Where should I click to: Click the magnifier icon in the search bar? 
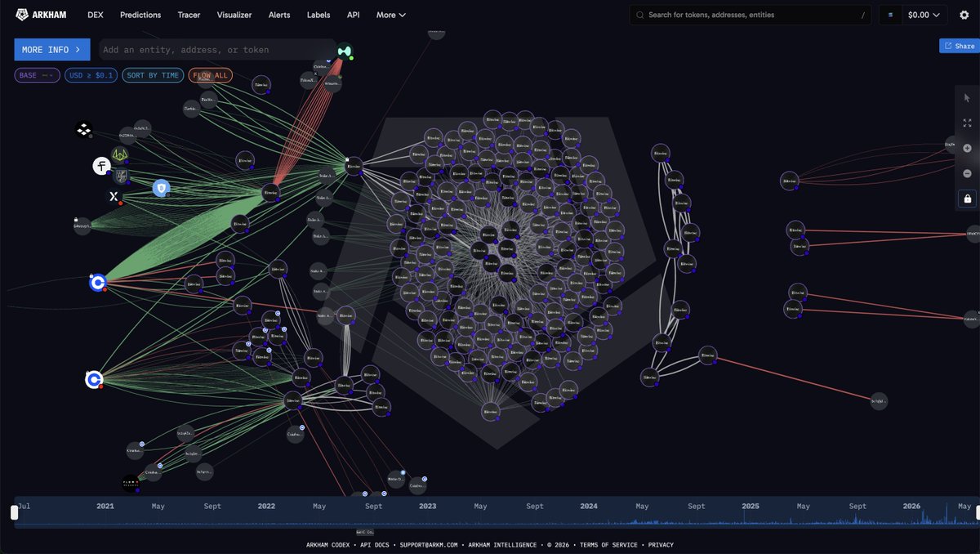[639, 15]
